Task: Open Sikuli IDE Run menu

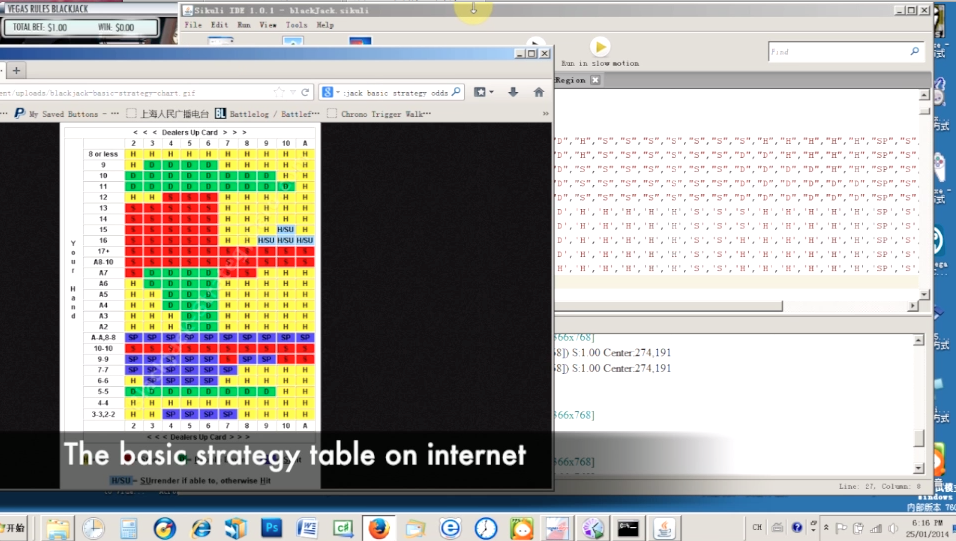Action: pos(244,25)
